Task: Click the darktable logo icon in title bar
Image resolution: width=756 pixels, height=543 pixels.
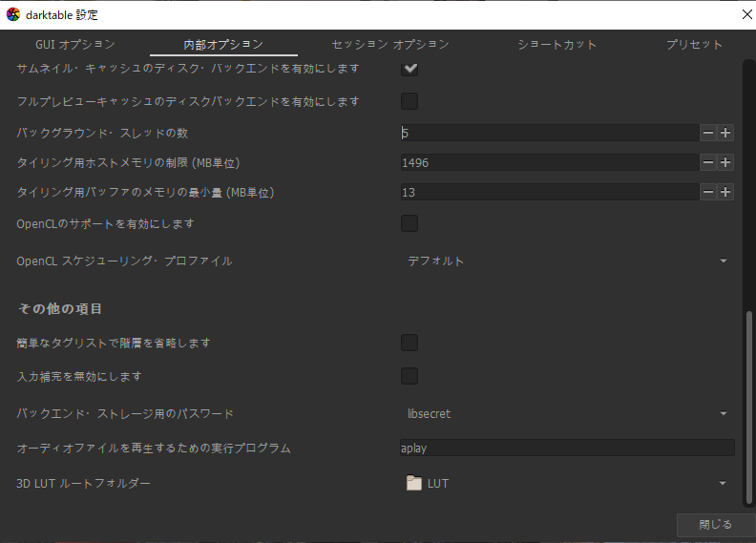Action: [x=13, y=14]
